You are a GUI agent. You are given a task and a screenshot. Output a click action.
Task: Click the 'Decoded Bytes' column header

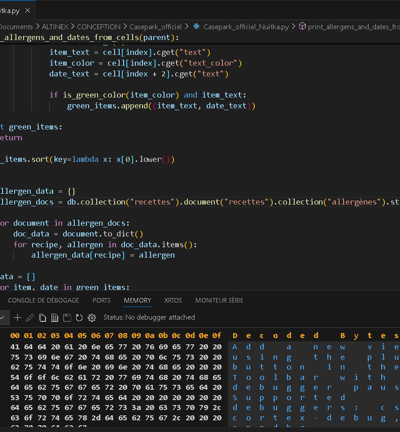click(316, 336)
